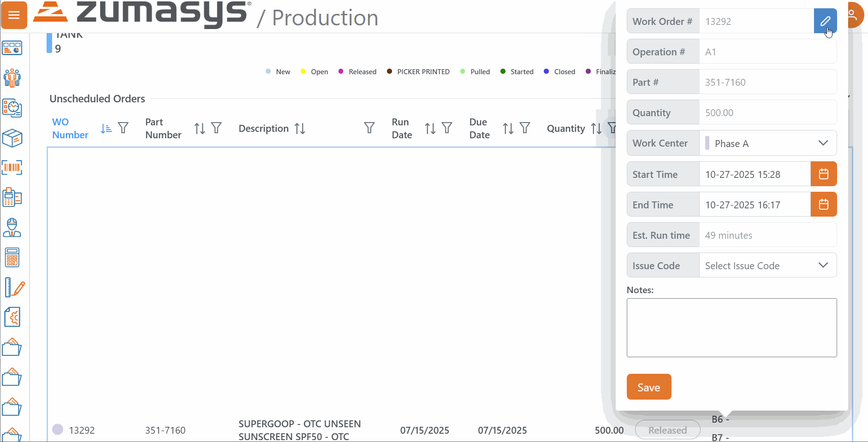The image size is (868, 442).
Task: Click the blue edit pencil for Work Order 13292
Action: pos(826,21)
